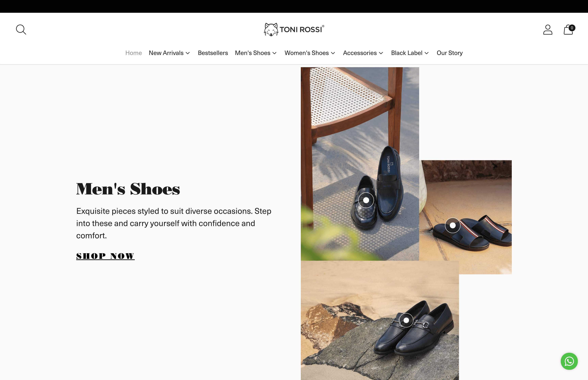Click the SHOP NOW link
Image resolution: width=588 pixels, height=380 pixels.
point(105,256)
